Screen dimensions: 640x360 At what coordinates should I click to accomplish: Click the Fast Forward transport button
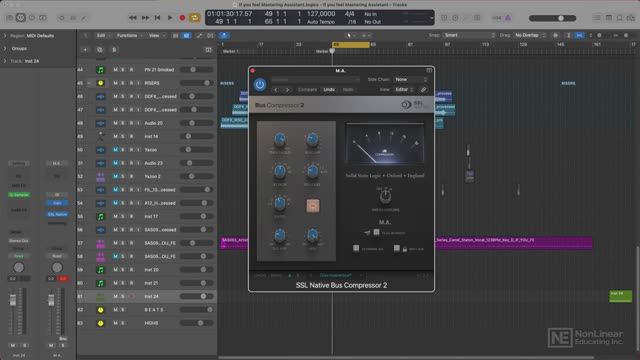point(145,18)
